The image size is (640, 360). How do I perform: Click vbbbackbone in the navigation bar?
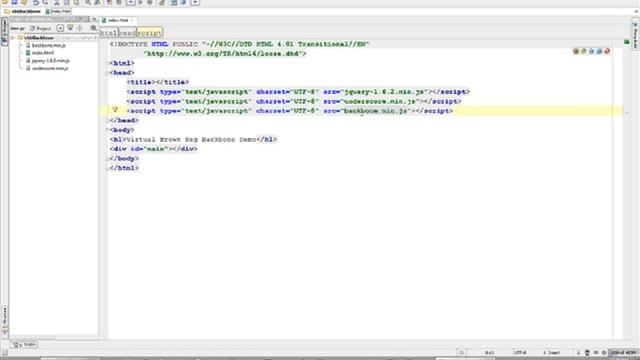tap(26, 11)
